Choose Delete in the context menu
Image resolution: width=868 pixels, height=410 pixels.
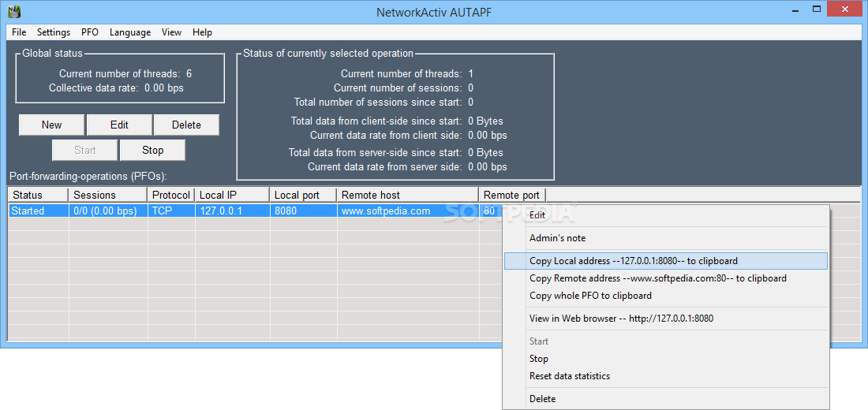(x=666, y=398)
